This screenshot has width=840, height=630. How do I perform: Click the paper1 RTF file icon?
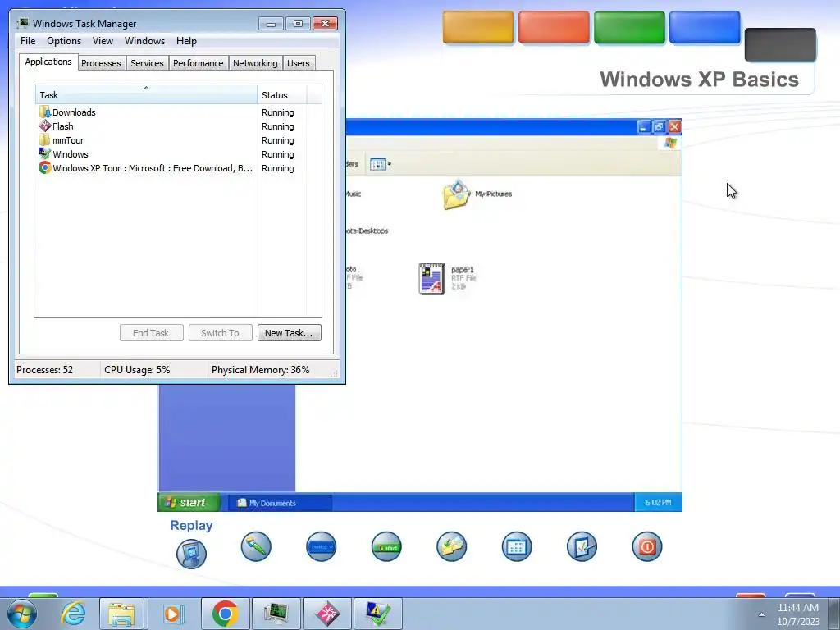click(x=431, y=279)
